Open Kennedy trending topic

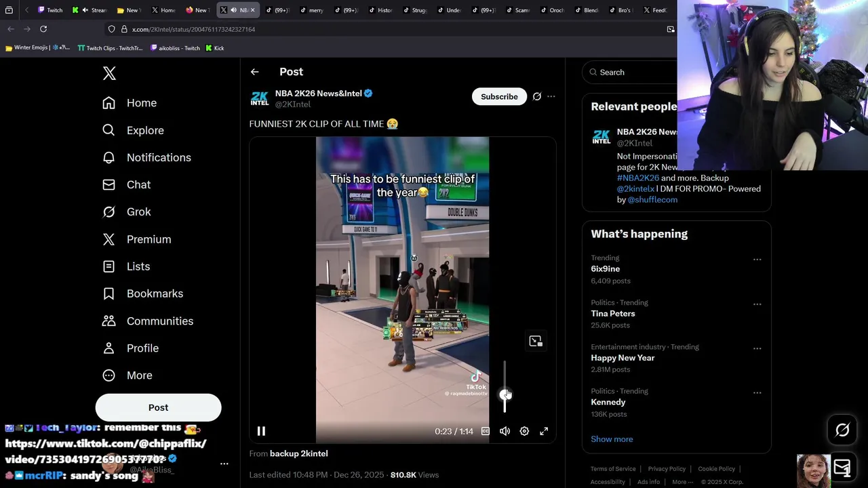point(608,402)
